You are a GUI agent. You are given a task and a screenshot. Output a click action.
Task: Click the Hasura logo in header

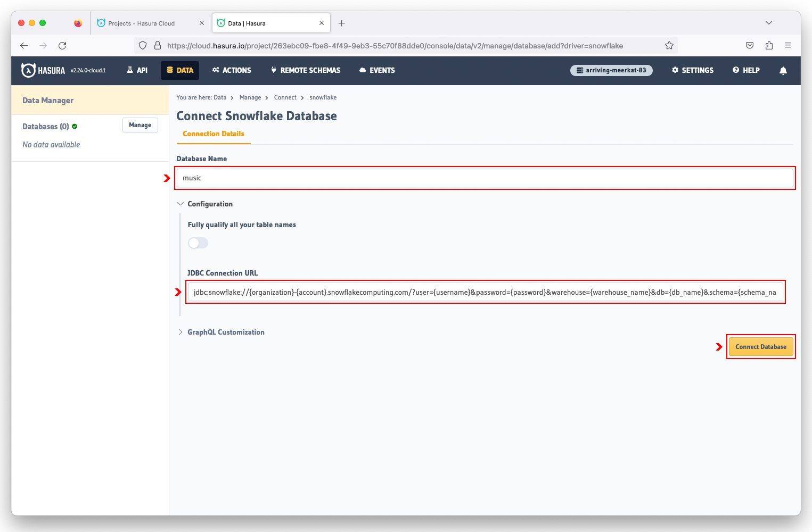pyautogui.click(x=43, y=70)
